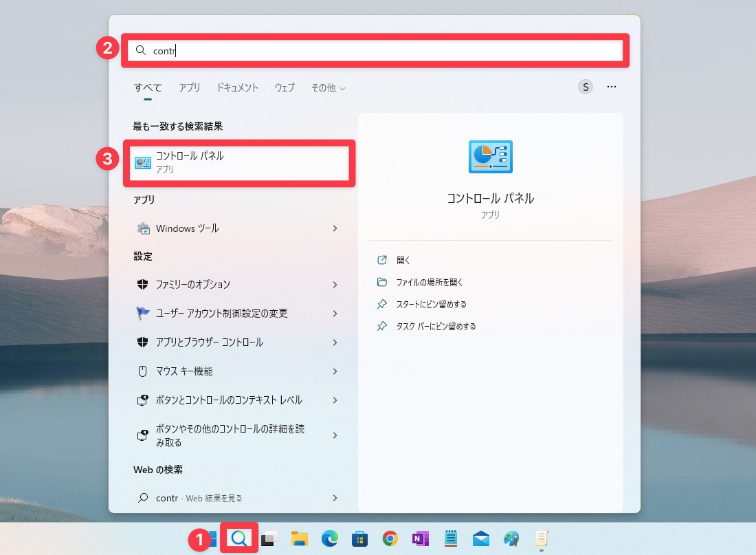Click the user account avatar S
The image size is (756, 555).
point(586,87)
